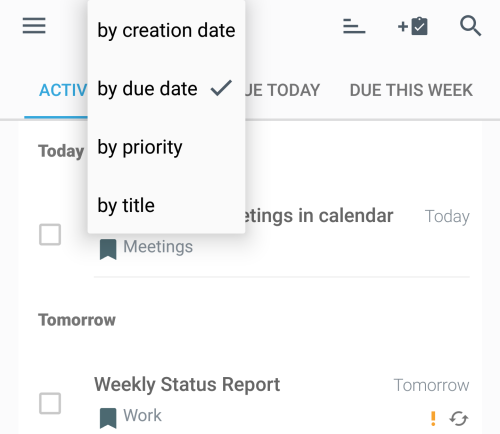The height and width of the screenshot is (434, 500).
Task: Select the by due date menu entry
Action: [166, 89]
